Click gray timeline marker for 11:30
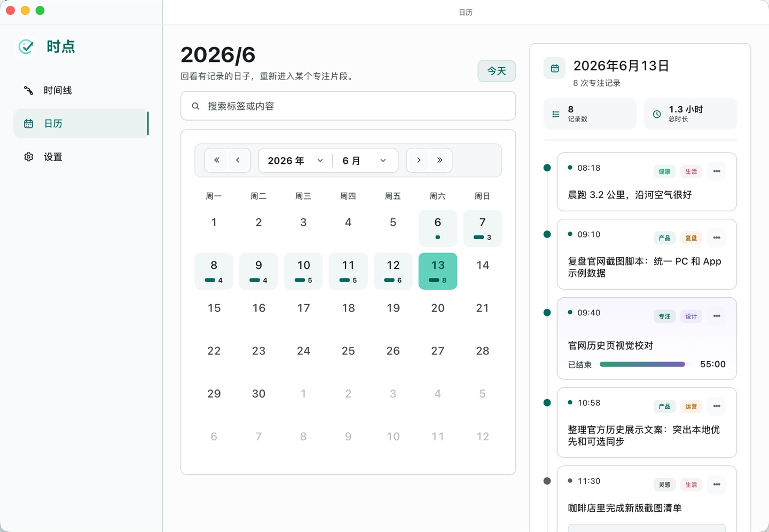The image size is (769, 532). click(547, 481)
